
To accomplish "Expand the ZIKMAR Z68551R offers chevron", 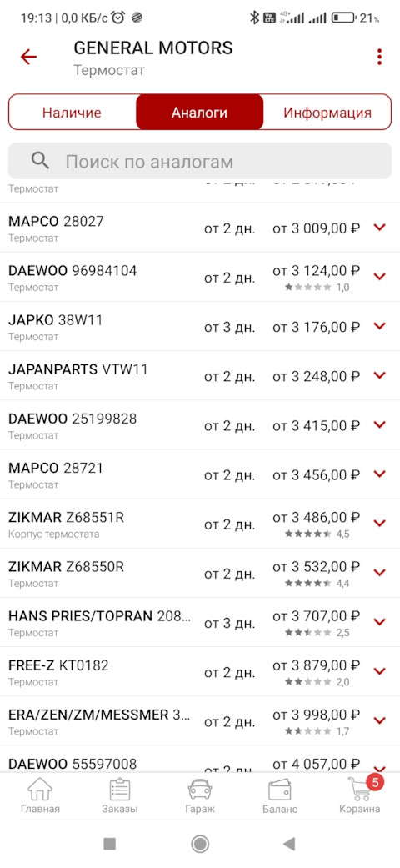I will pyautogui.click(x=379, y=523).
